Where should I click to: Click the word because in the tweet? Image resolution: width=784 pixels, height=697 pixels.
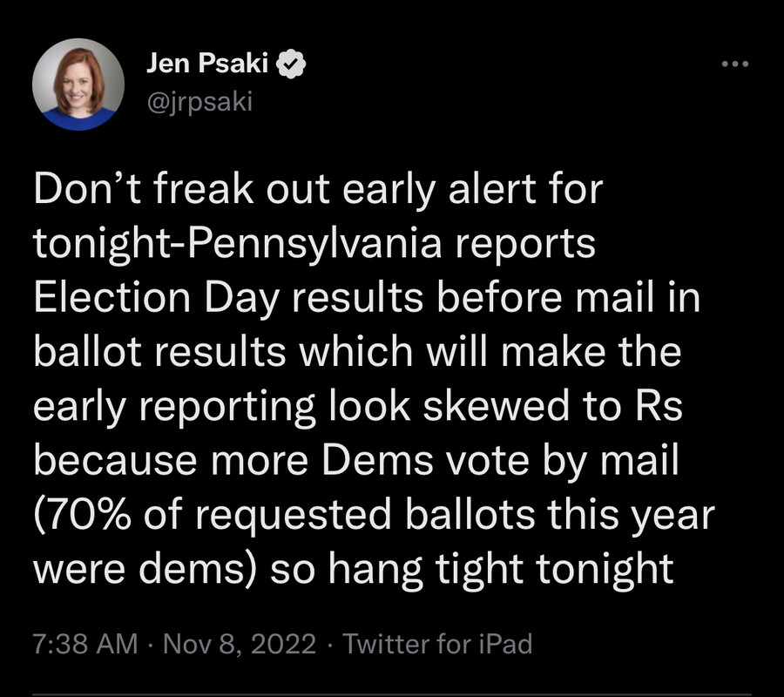(116, 460)
